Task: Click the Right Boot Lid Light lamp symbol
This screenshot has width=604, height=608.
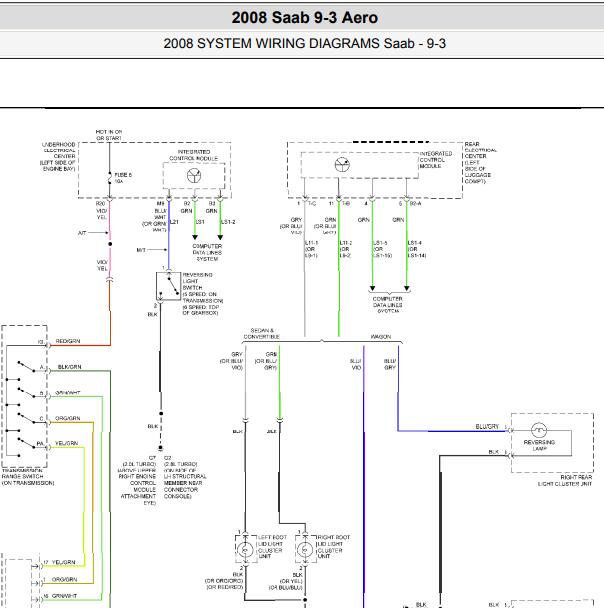Action: [305, 550]
